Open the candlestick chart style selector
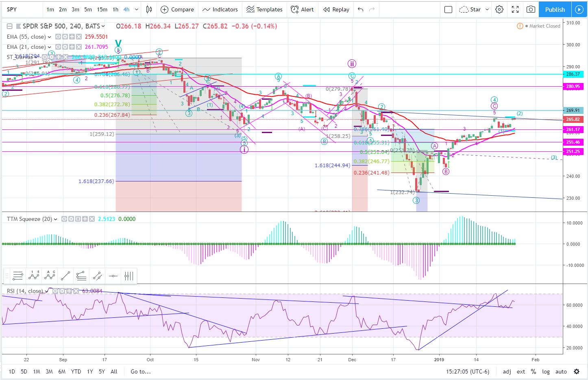The width and height of the screenshot is (588, 380). (x=149, y=9)
